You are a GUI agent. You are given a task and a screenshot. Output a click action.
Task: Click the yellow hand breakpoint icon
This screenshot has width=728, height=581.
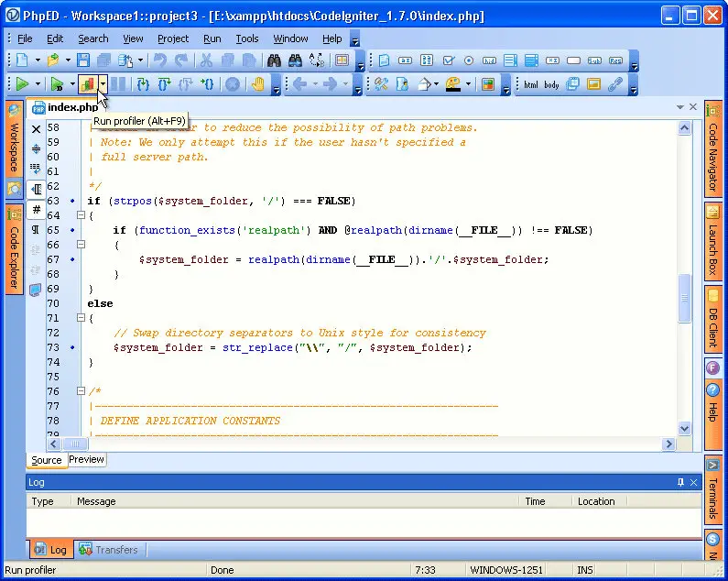pos(258,84)
